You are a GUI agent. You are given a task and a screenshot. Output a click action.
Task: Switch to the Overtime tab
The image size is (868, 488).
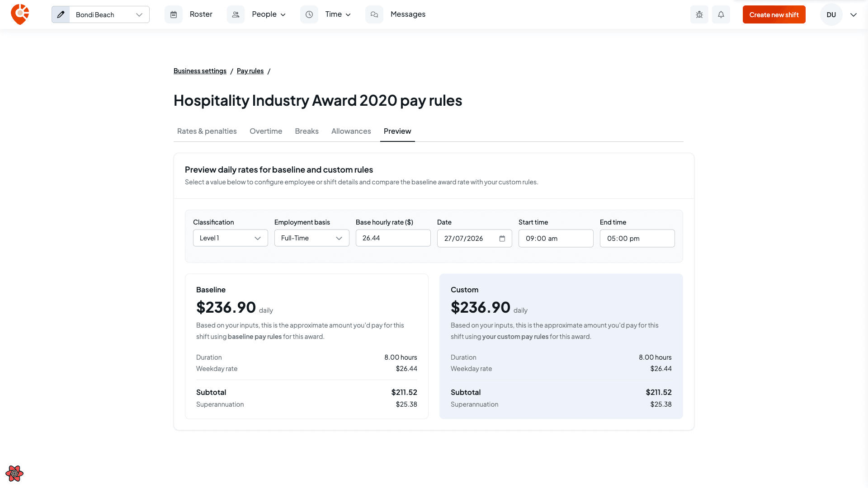tap(266, 131)
